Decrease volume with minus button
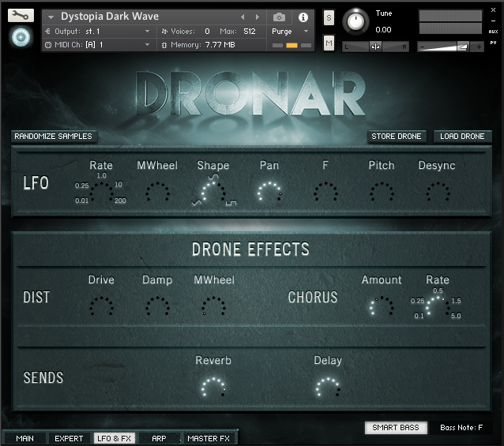The image size is (504, 446). [x=423, y=47]
